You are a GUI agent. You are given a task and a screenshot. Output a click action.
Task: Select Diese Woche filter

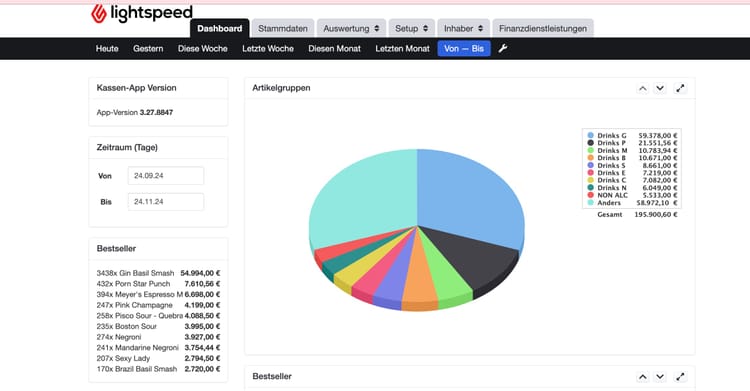point(203,48)
